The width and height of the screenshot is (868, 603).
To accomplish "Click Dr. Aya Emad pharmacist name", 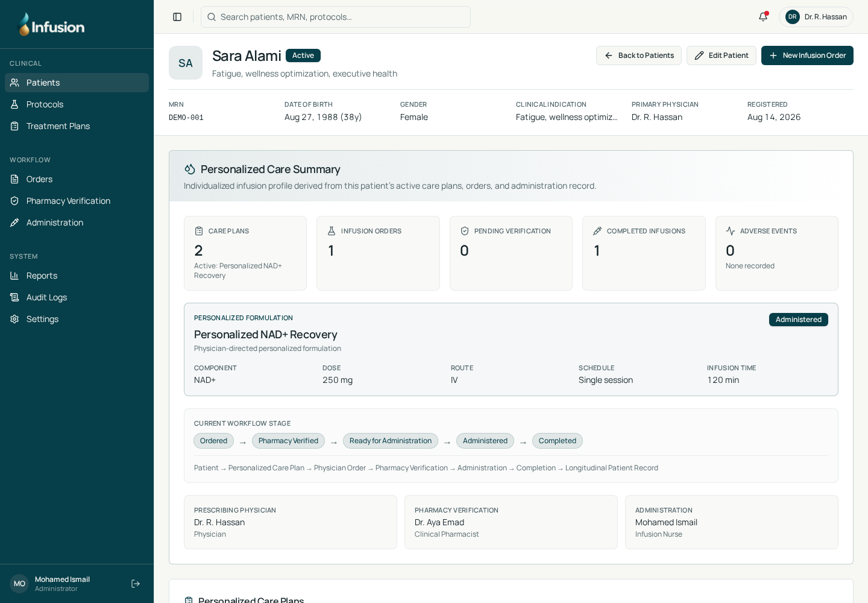I will click(x=439, y=522).
